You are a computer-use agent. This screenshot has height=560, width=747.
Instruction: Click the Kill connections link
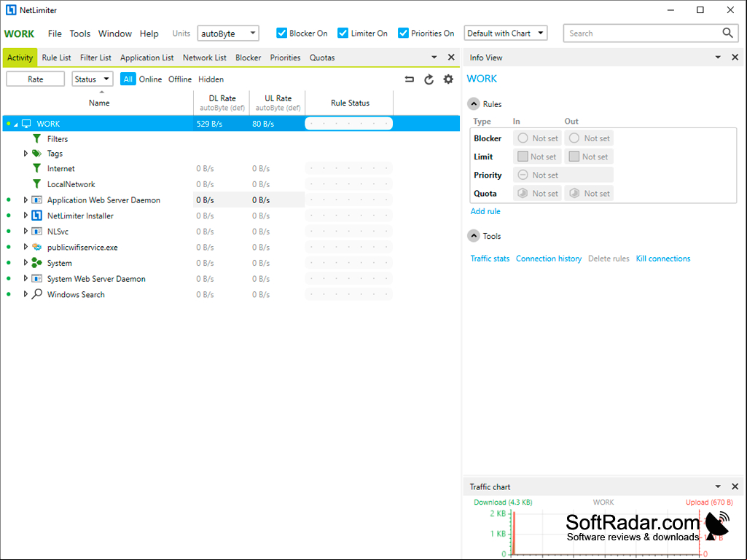(663, 258)
